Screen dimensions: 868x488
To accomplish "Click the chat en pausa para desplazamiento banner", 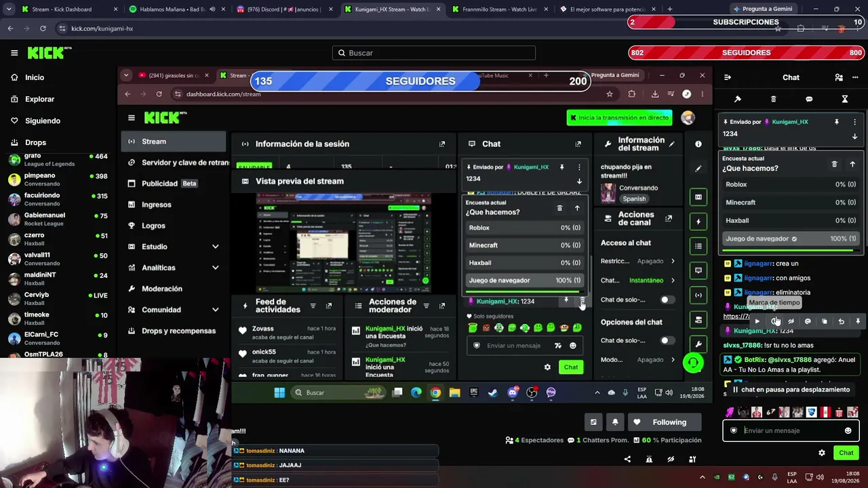I will (x=790, y=390).
